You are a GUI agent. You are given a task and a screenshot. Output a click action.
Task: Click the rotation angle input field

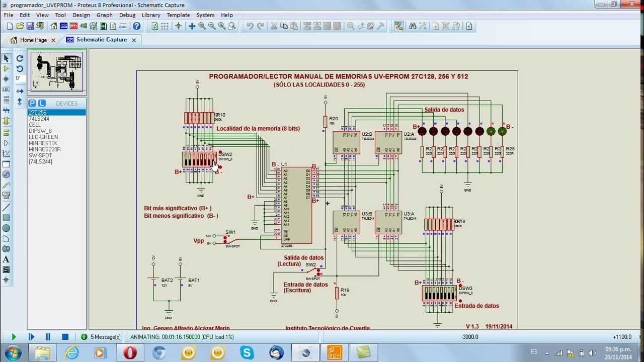point(19,79)
